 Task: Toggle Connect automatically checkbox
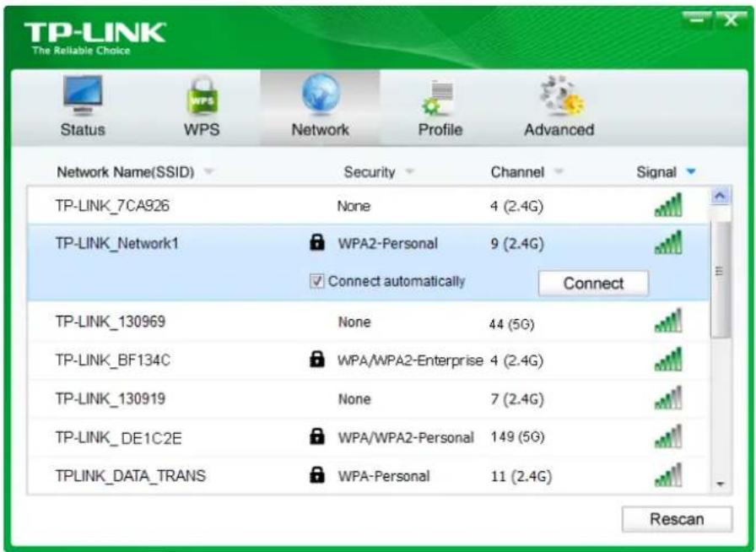[x=316, y=281]
